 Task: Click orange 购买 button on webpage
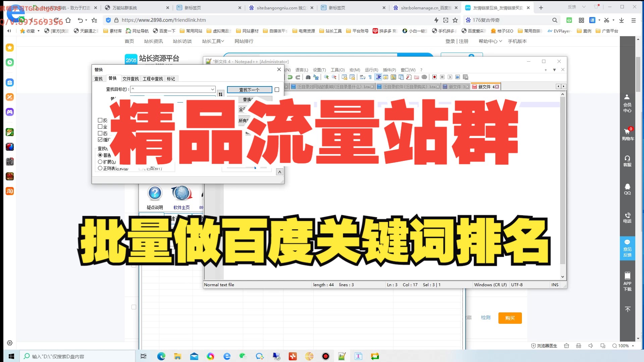[x=510, y=318]
